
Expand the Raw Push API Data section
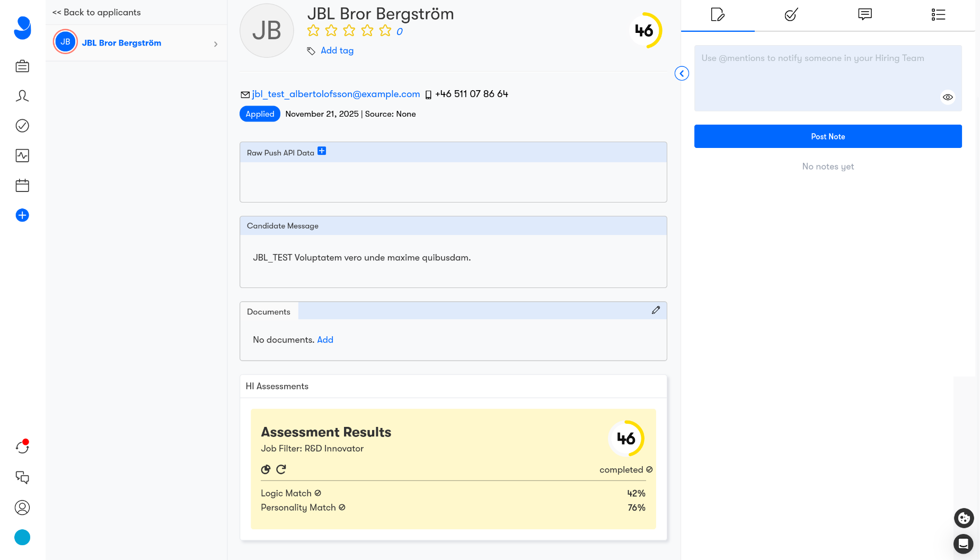(322, 151)
